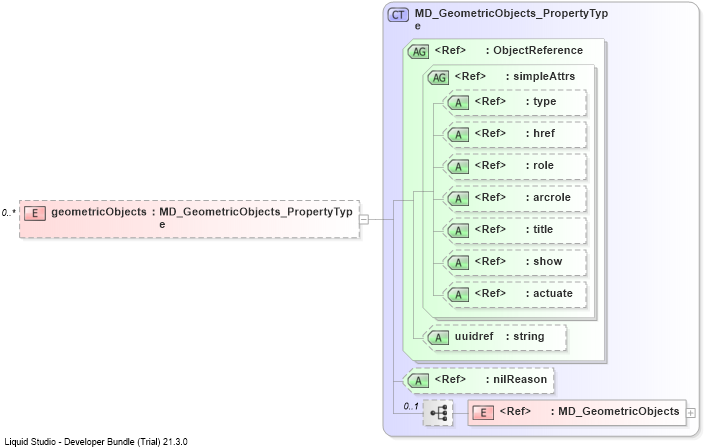Select the sequence compositor icon

pos(438,412)
